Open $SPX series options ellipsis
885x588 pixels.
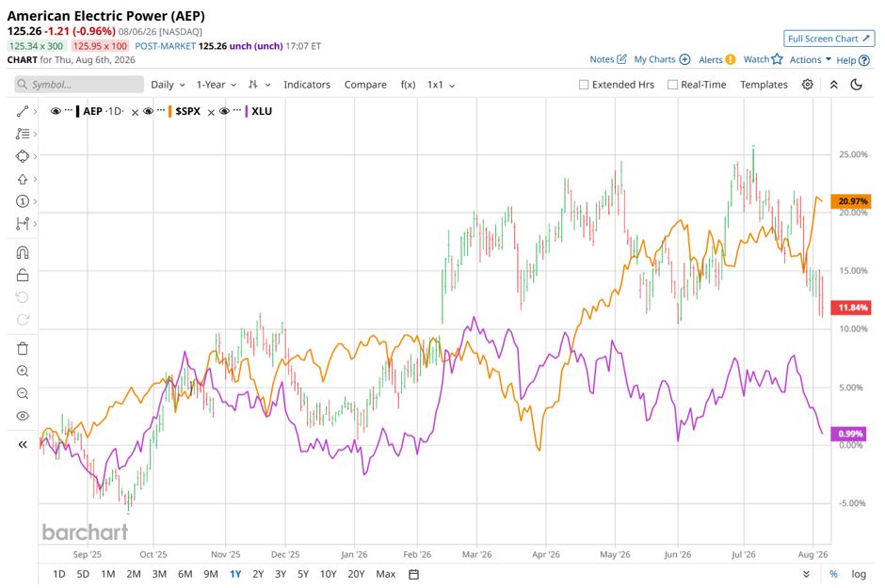click(161, 110)
